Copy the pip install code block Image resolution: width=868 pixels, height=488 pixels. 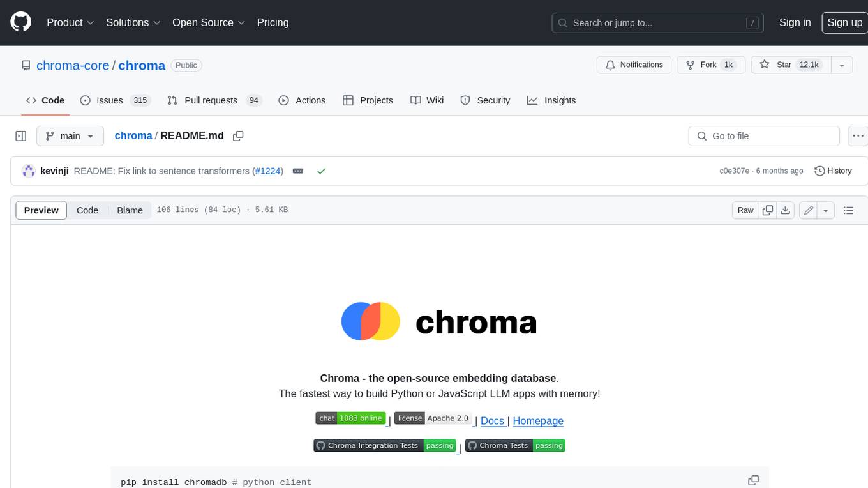tap(753, 480)
